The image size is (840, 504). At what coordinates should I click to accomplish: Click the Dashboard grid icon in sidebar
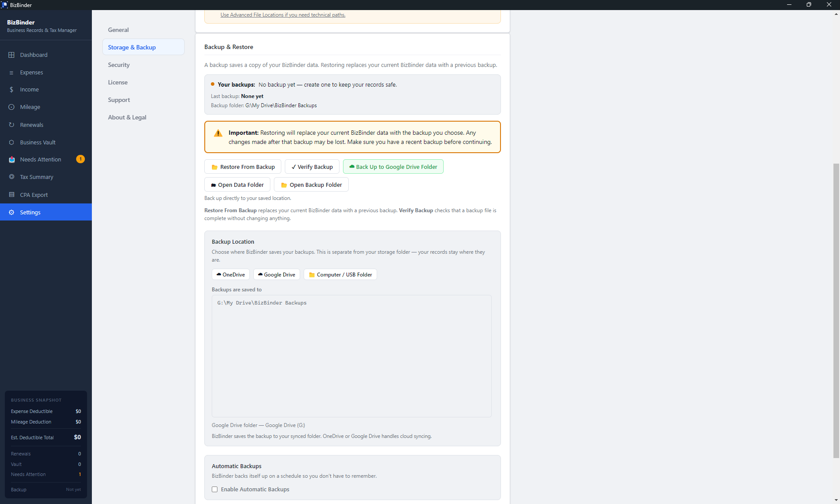11,55
